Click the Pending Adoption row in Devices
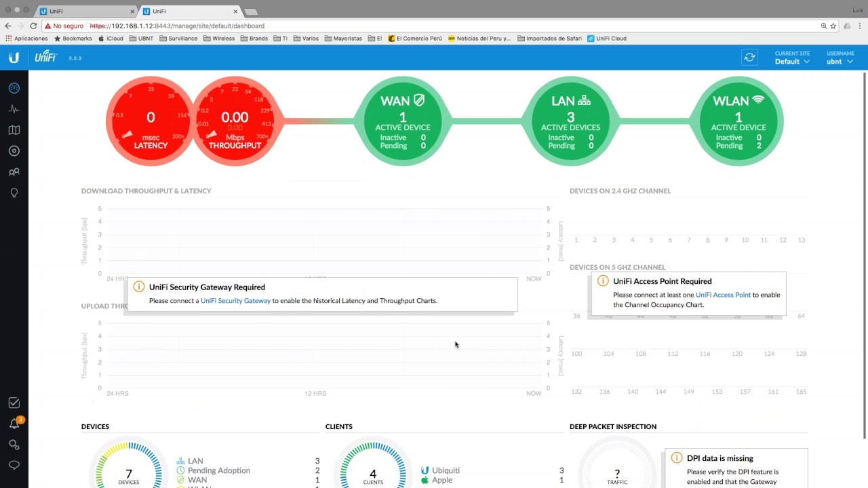Screen dimensions: 868x488 tap(248, 470)
